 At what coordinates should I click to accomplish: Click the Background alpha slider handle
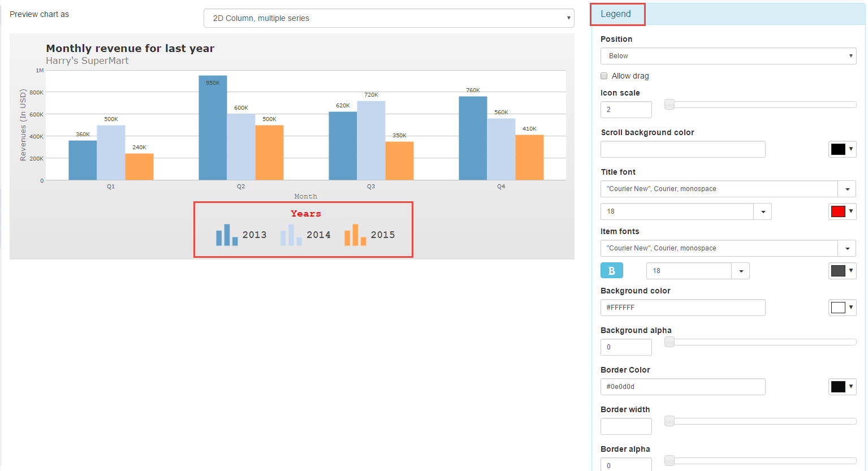click(670, 342)
